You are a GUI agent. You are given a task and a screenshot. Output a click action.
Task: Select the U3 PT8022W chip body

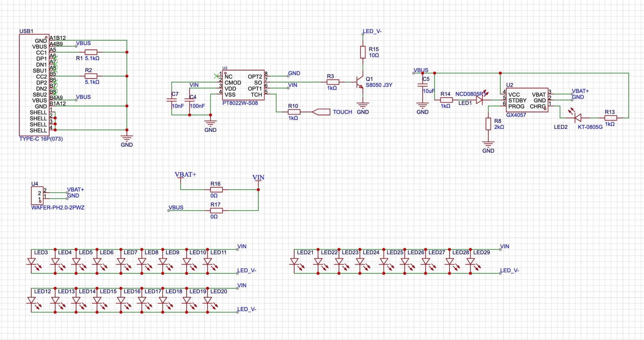tap(244, 85)
